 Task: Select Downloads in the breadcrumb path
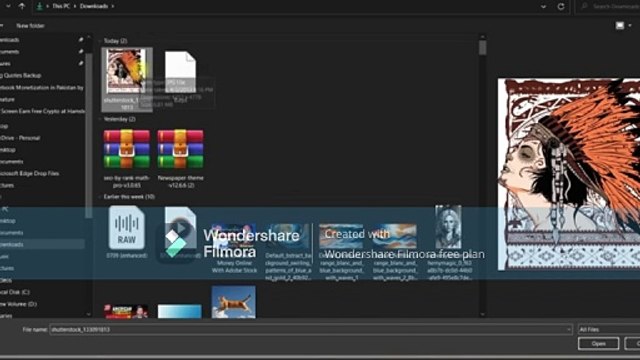point(94,6)
